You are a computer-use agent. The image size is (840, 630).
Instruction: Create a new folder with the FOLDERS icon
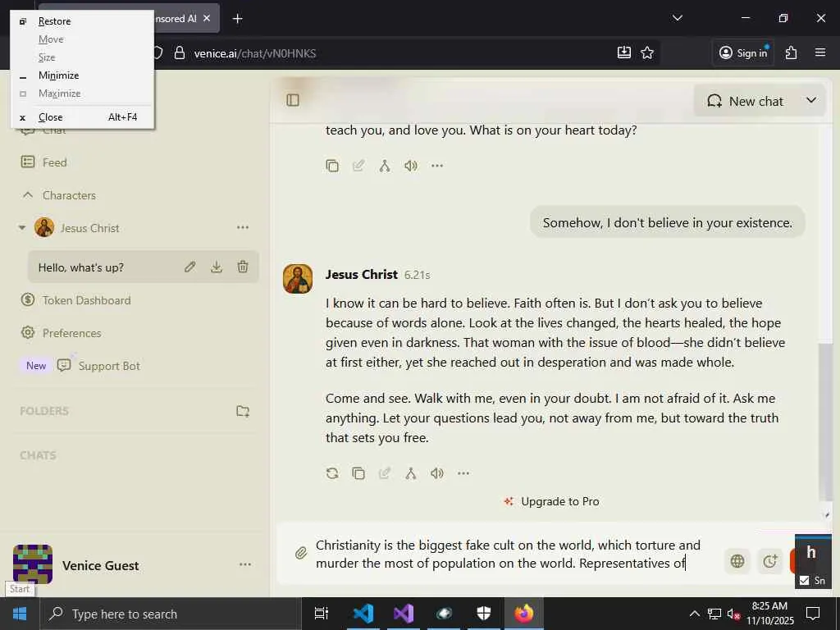click(243, 411)
